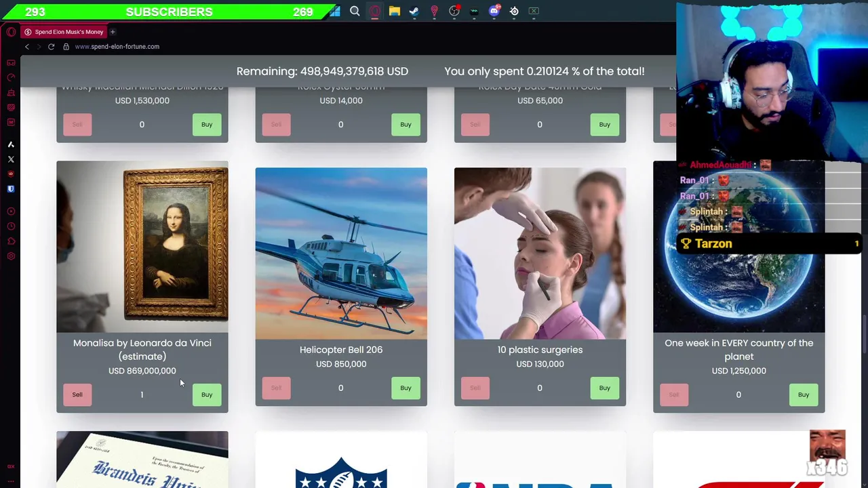This screenshot has height=488, width=868.
Task: Click the Tarzon trophy overlay entry
Action: pos(770,244)
